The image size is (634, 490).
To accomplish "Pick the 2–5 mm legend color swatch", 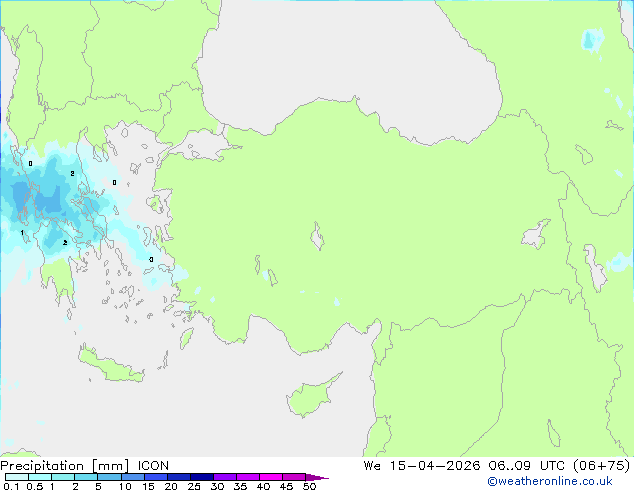I will [86, 477].
